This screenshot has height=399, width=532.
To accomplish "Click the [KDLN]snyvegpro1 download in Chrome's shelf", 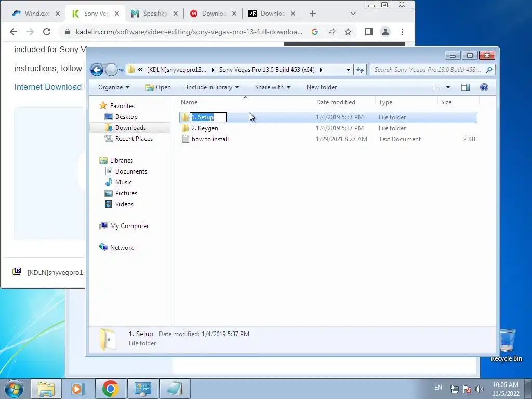I will pos(48,272).
